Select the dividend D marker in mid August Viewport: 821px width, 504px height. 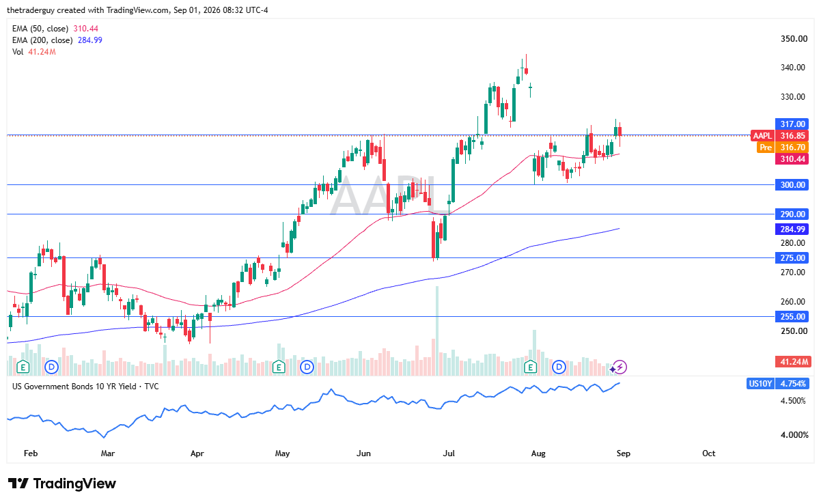559,367
